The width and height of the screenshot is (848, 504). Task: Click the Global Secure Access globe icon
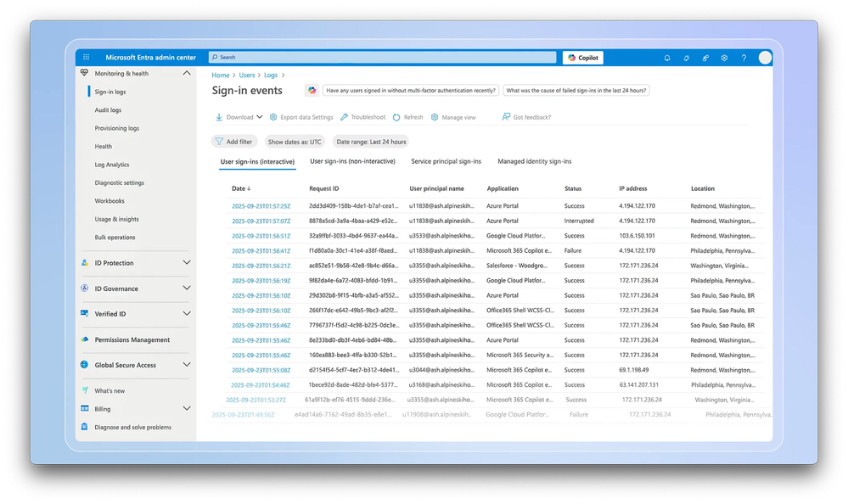pyautogui.click(x=84, y=365)
